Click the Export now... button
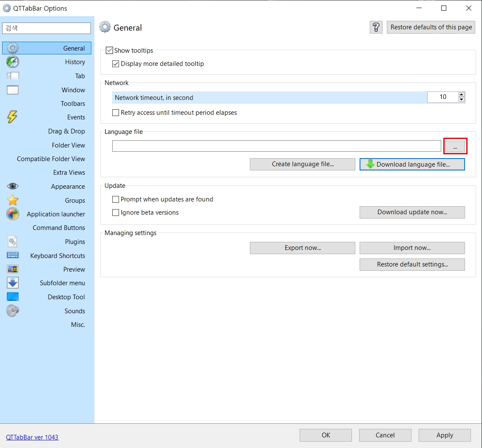 point(303,248)
